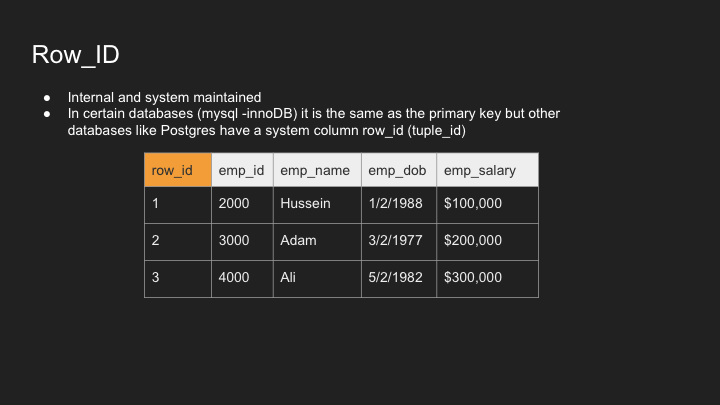The height and width of the screenshot is (405, 720).
Task: Select the 5/2/1982 date cell
Action: coord(399,279)
